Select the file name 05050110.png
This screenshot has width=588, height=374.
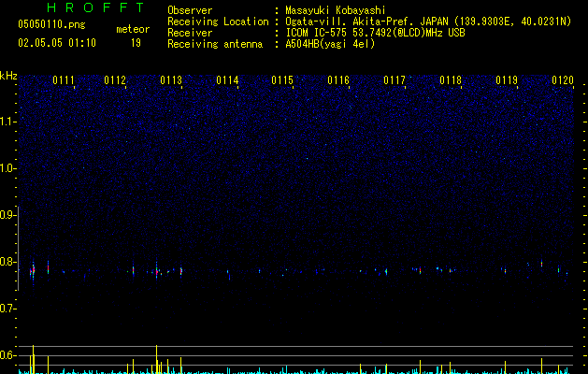coord(51,25)
